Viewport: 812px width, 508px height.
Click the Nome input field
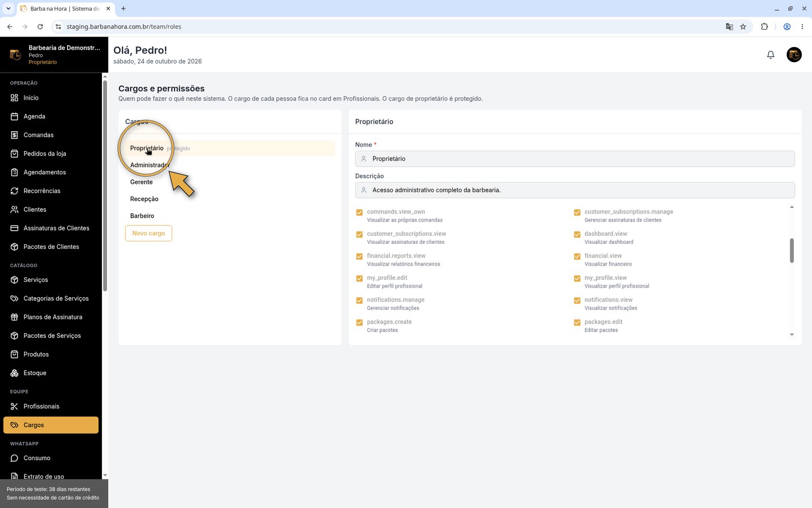point(575,158)
